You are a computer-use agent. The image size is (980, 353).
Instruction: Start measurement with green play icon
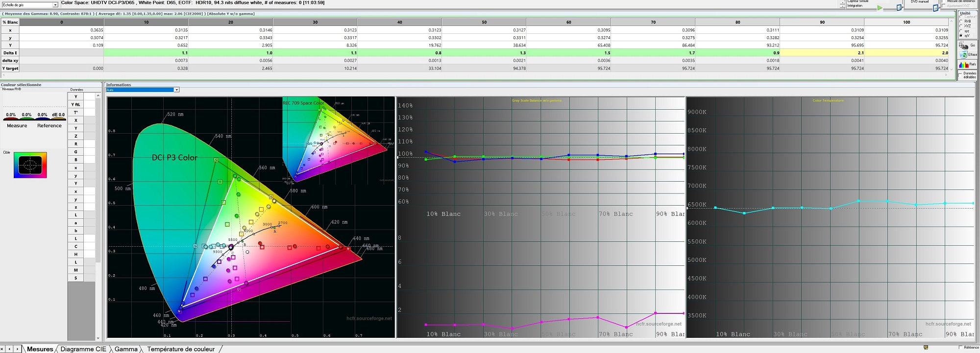[880, 8]
